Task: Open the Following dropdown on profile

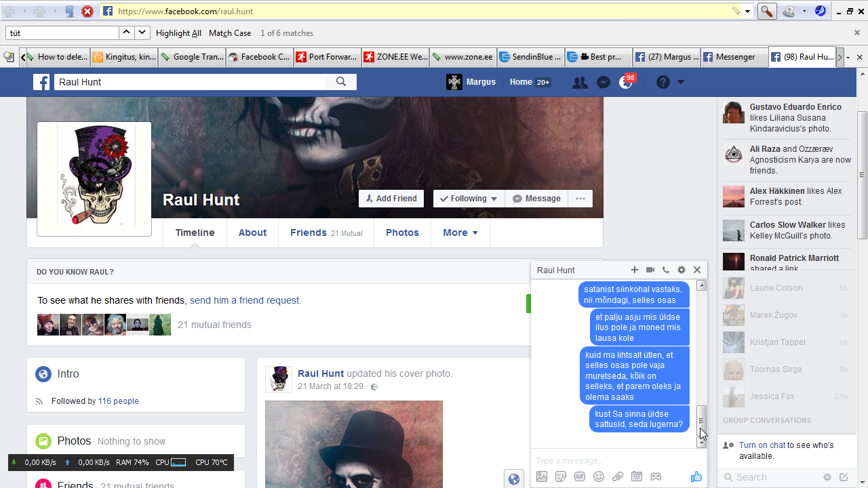Action: 469,199
